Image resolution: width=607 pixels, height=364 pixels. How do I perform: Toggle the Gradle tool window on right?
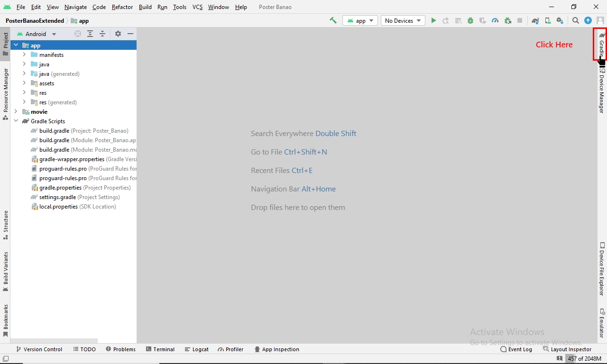tap(601, 45)
